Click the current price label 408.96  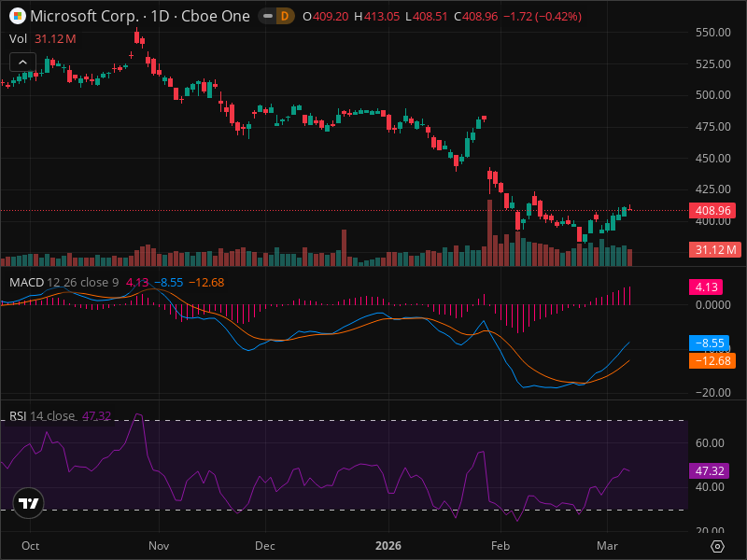click(712, 211)
